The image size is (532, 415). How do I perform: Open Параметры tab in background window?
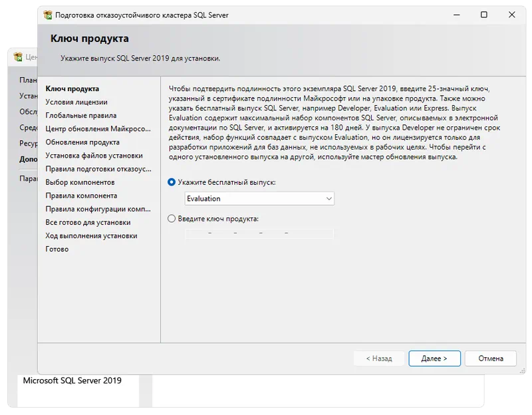pos(28,178)
